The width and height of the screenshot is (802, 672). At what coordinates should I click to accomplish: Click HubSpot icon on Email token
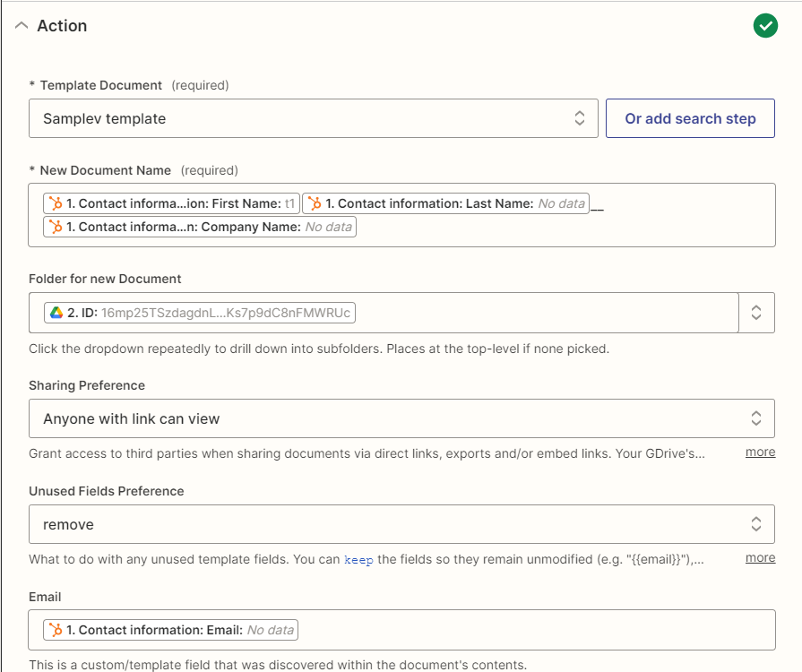tap(56, 630)
